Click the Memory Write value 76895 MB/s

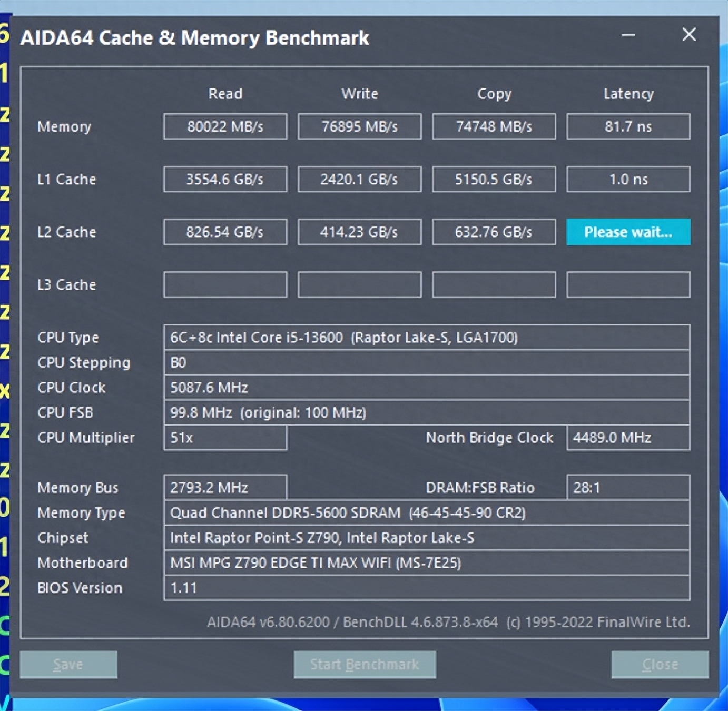pos(360,126)
